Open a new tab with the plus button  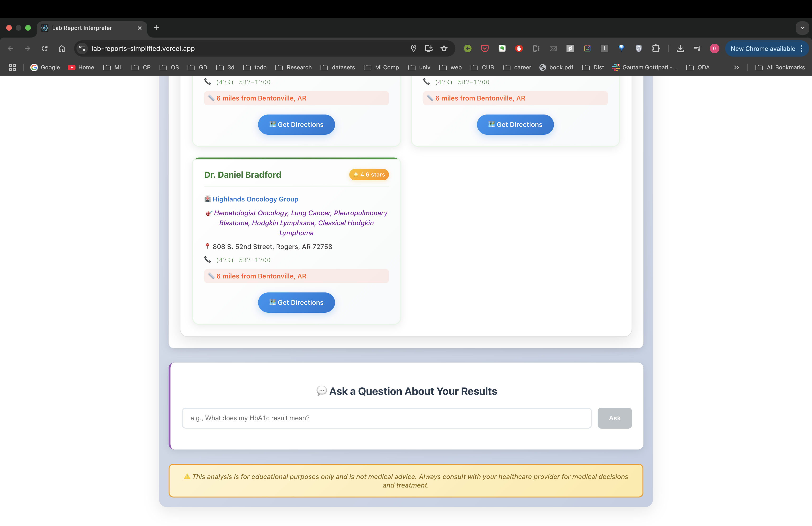point(157,28)
